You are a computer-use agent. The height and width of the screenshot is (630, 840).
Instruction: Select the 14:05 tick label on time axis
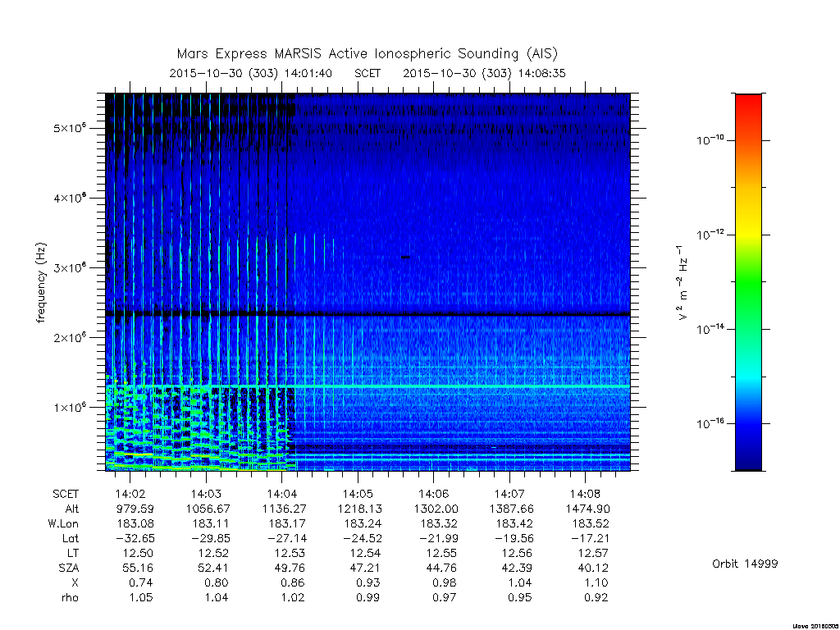[x=358, y=494]
